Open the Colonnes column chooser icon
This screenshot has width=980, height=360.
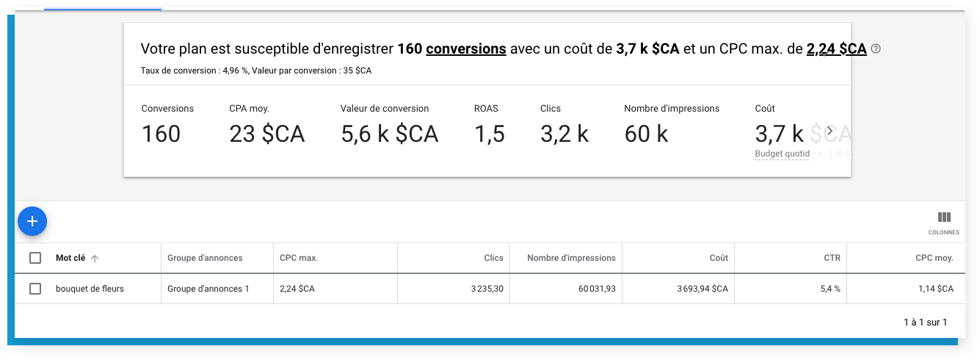(944, 217)
